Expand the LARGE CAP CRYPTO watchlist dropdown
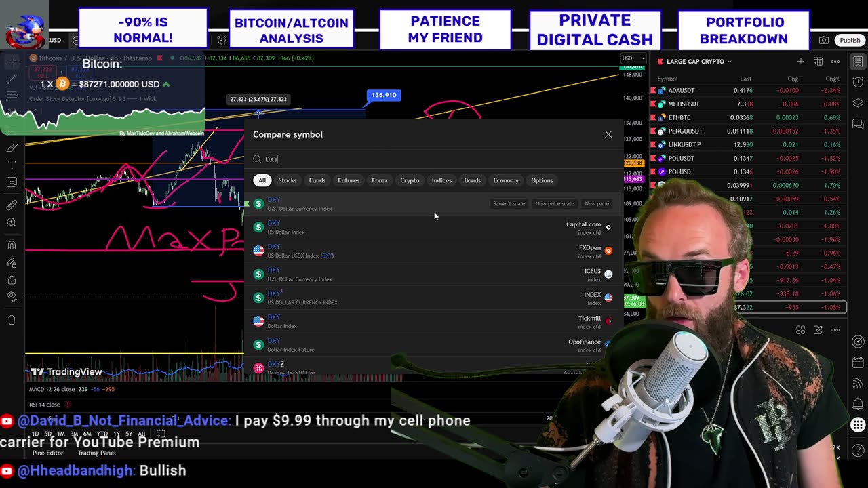The width and height of the screenshot is (868, 488). [x=699, y=62]
